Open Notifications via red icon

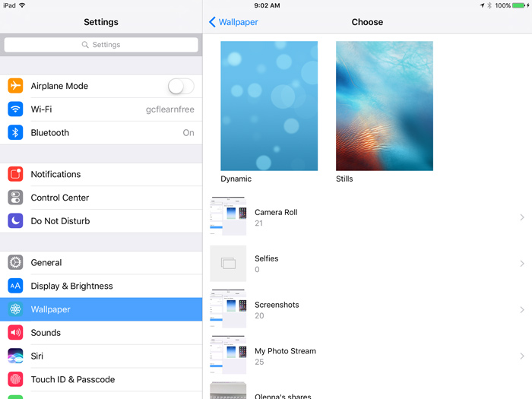click(x=15, y=174)
